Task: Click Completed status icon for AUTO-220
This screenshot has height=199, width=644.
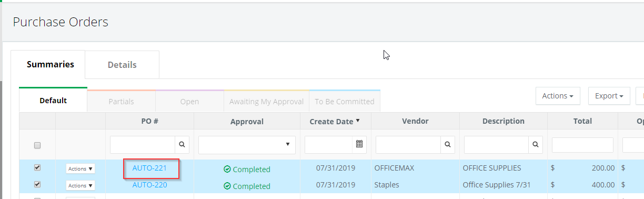Action: click(227, 186)
